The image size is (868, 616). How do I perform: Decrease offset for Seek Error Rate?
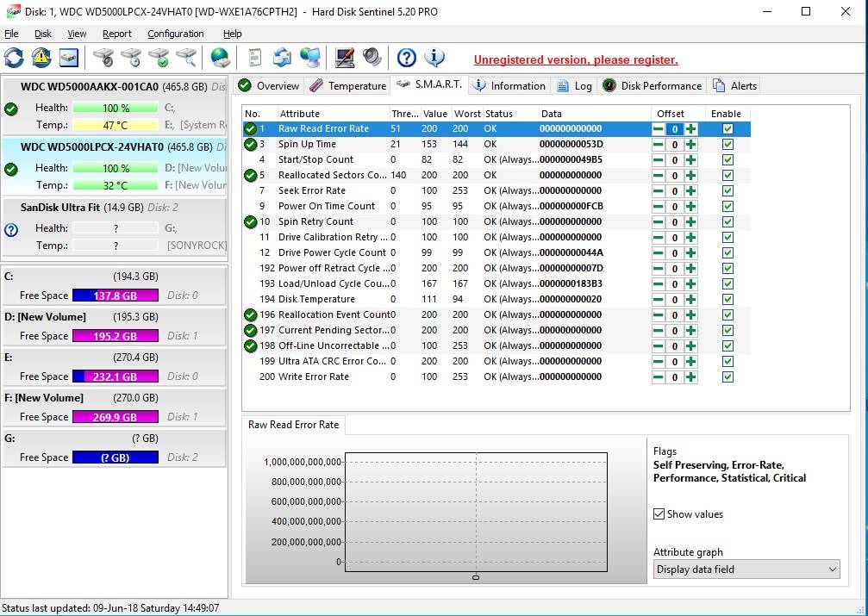pyautogui.click(x=659, y=191)
